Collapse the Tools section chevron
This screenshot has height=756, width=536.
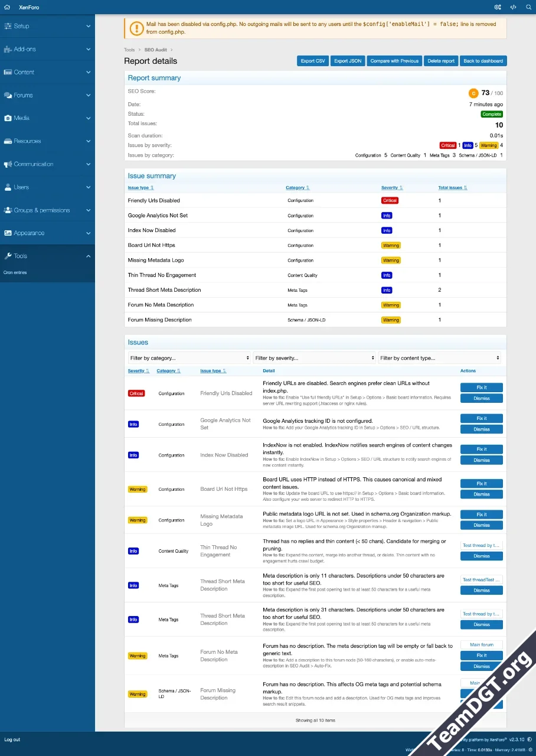tap(88, 256)
